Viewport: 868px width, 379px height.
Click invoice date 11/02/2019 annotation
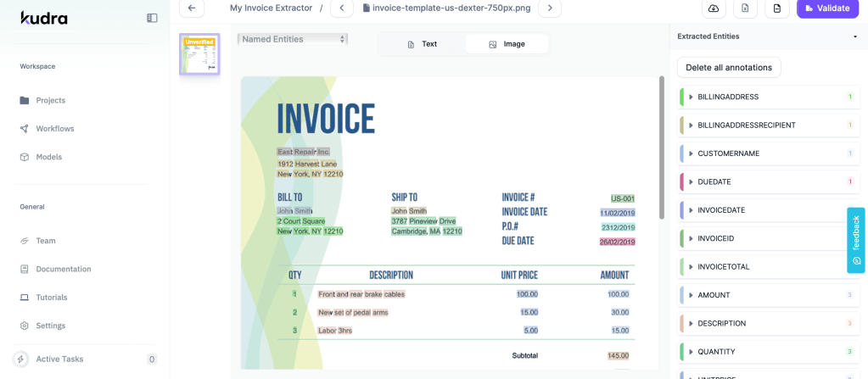tap(618, 213)
